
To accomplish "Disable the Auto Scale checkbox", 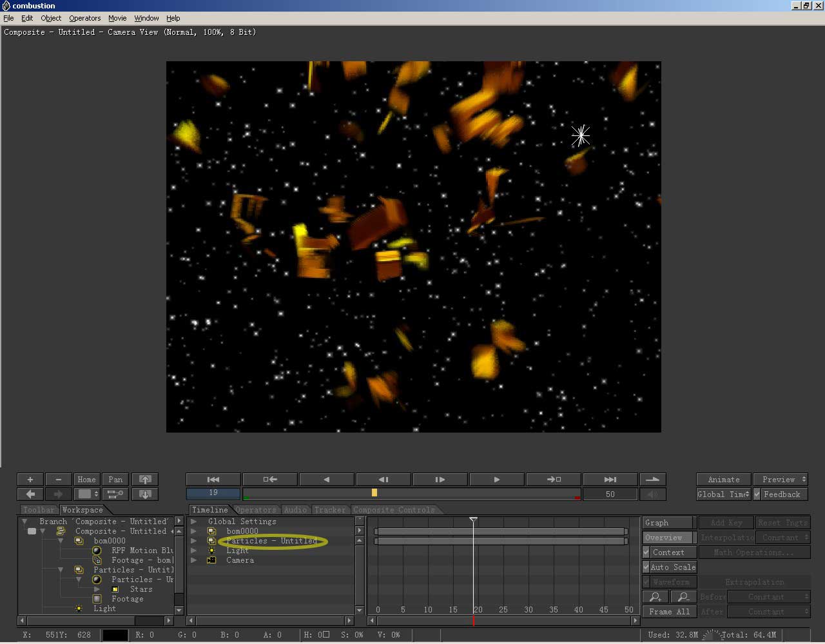I will pos(646,567).
